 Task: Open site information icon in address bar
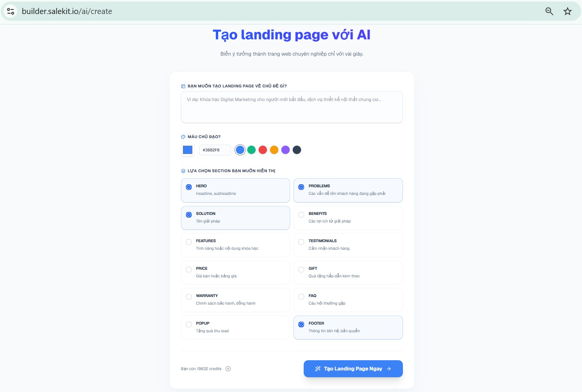11,11
